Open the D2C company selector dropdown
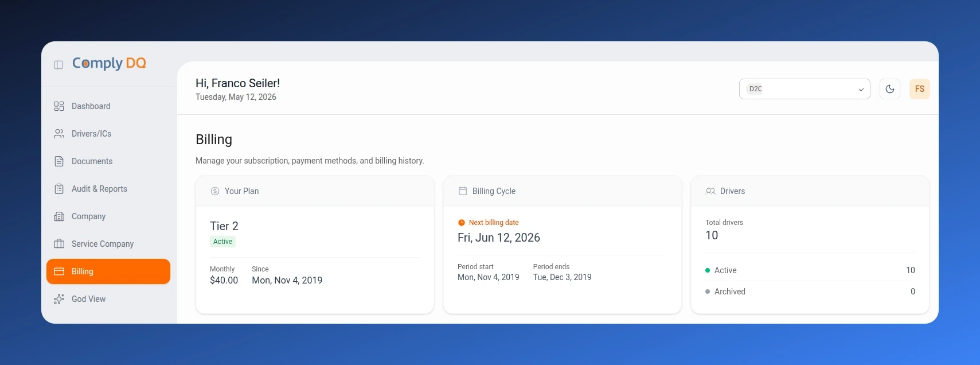The height and width of the screenshot is (365, 980). pos(805,89)
